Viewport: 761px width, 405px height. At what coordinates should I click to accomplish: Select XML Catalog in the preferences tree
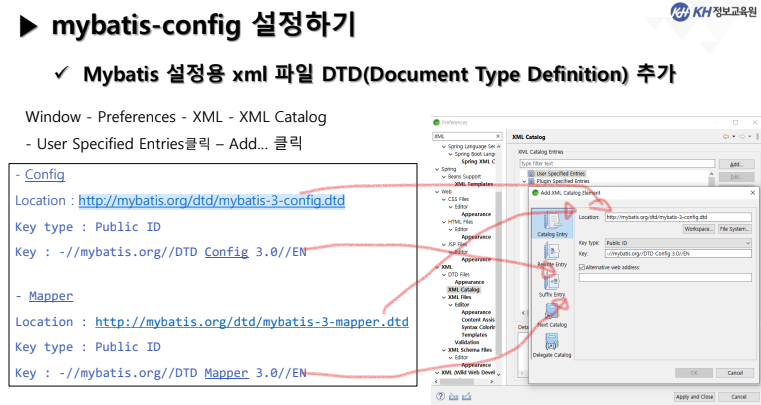(463, 289)
